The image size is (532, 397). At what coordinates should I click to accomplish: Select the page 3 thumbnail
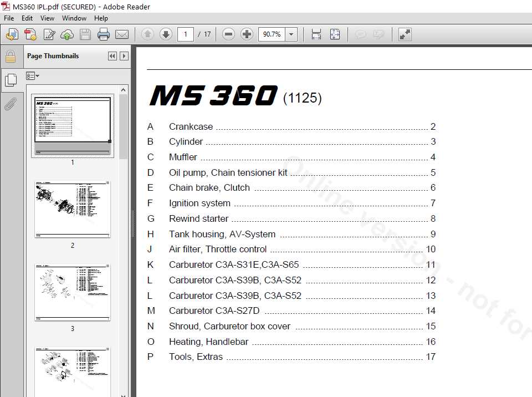click(73, 292)
